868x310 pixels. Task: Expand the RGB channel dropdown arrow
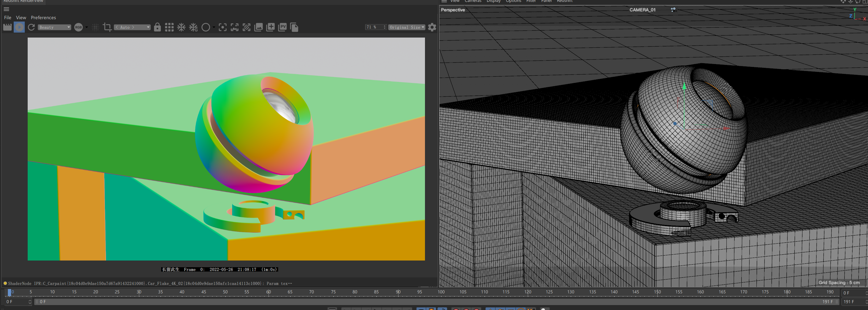(x=87, y=27)
